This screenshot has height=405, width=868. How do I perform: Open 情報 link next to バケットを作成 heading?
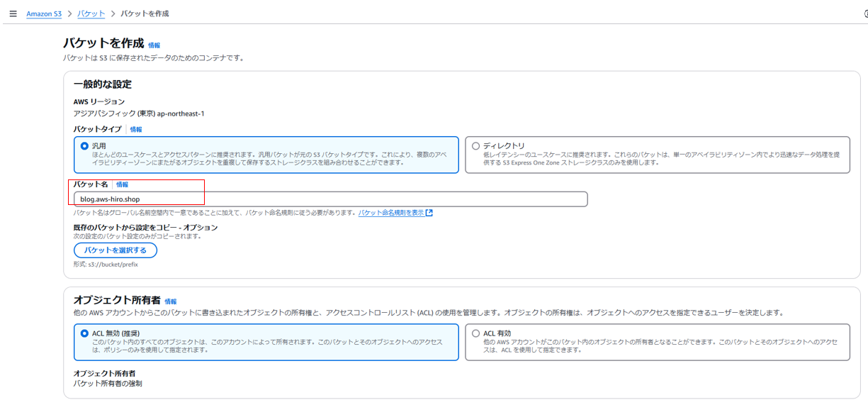click(x=154, y=45)
